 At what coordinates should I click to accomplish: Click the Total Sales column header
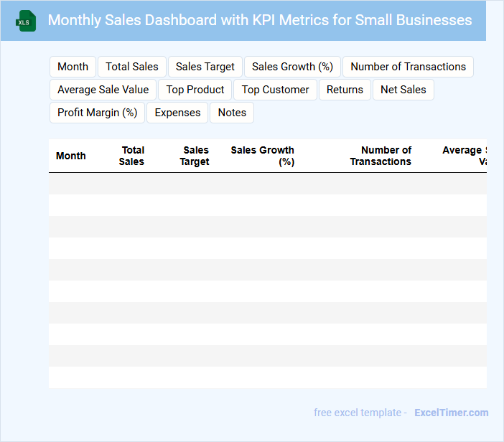click(132, 156)
